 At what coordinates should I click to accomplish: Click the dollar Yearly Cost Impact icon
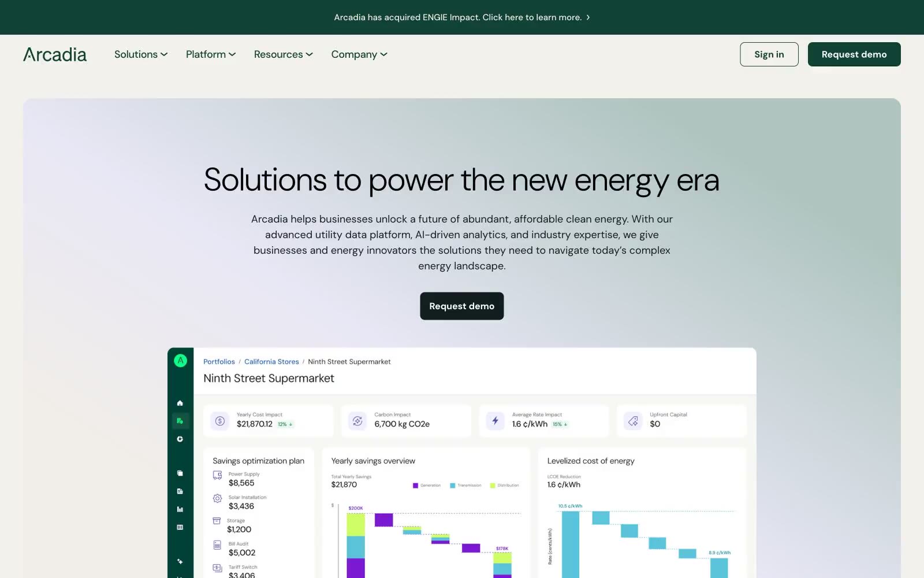click(220, 421)
